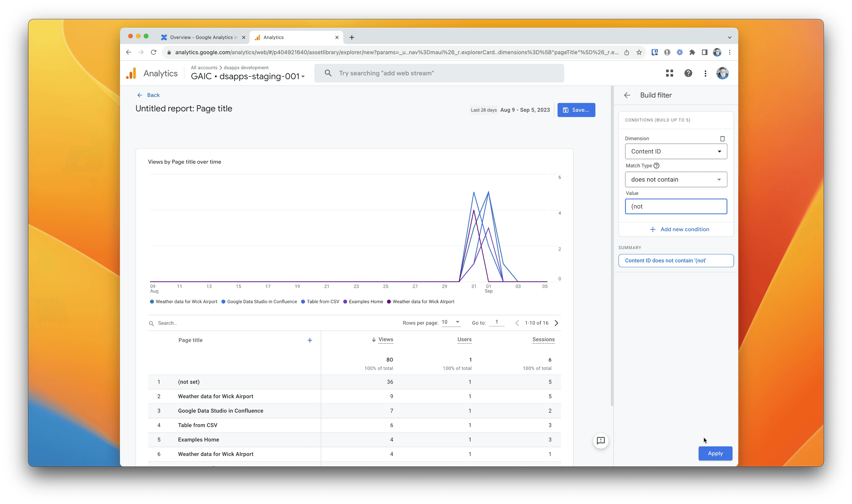Screen dimensions: 852x504
Task: Close the Overview - Google Analytics tab
Action: 243,37
